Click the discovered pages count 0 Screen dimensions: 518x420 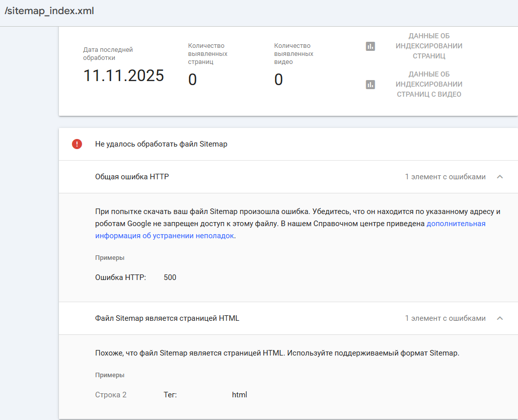coord(192,80)
